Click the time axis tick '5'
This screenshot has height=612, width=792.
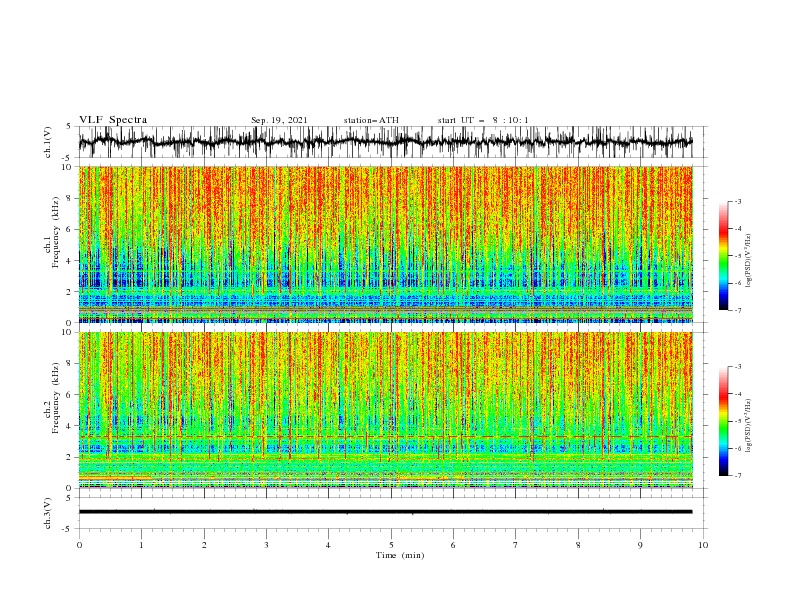[x=391, y=545]
